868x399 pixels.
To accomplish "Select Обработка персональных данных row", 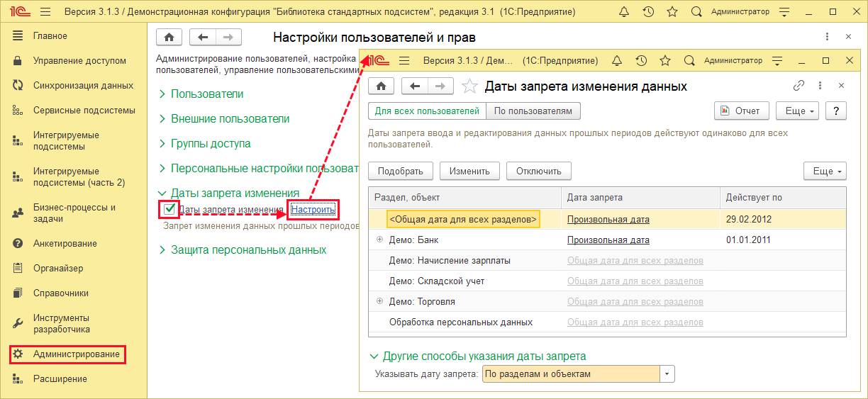I will (607, 322).
